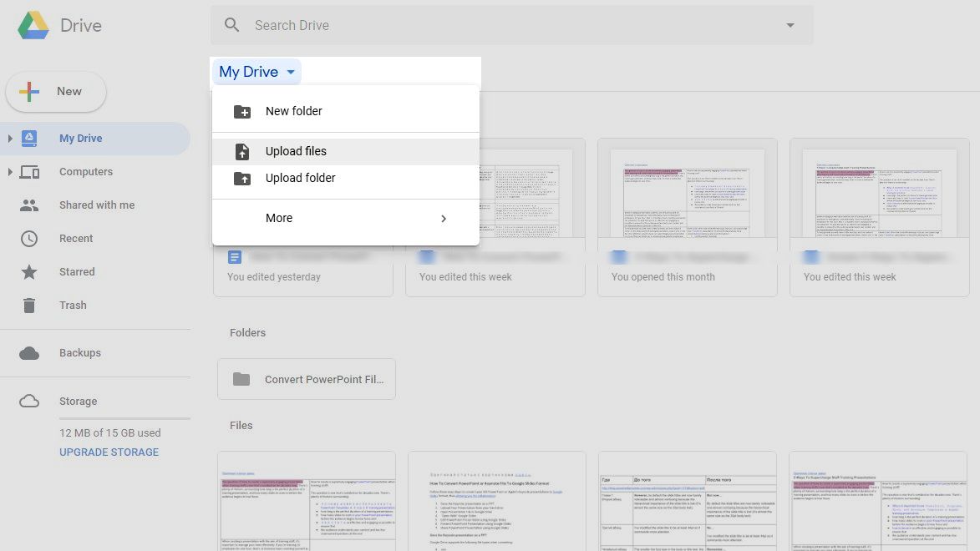The height and width of the screenshot is (551, 980).
Task: Select the My Drive sidebar icon
Action: click(28, 138)
